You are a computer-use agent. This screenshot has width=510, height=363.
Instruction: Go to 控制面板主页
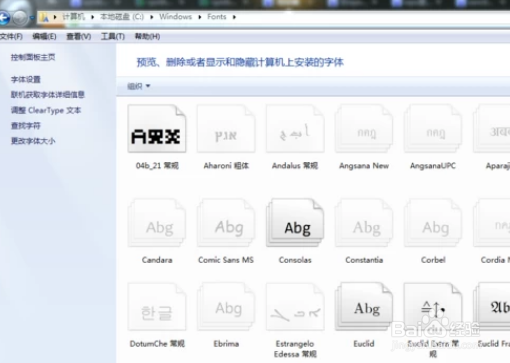tap(33, 57)
